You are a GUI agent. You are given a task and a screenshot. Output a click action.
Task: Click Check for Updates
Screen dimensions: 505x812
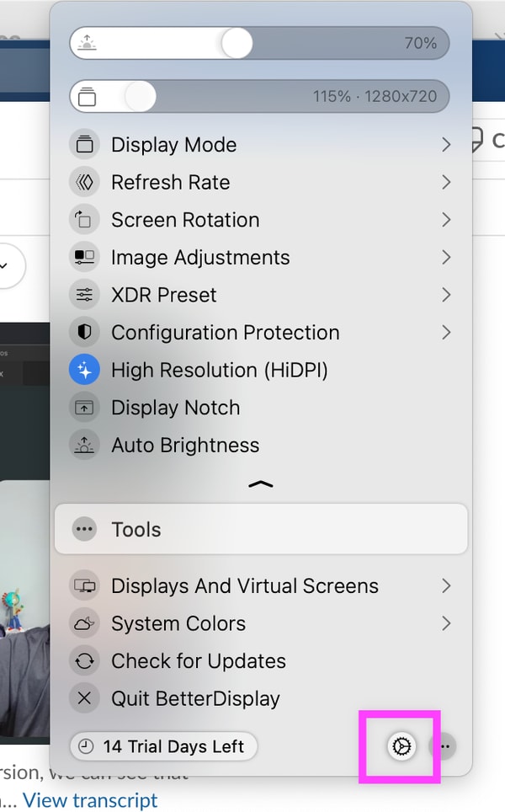coord(198,661)
